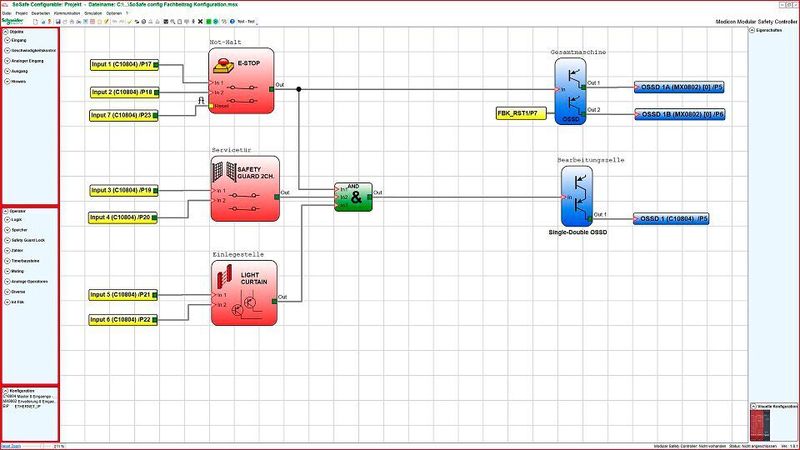Click the yellow checkmark validate icon in the toolbar
The width and height of the screenshot is (800, 450).
(x=130, y=21)
